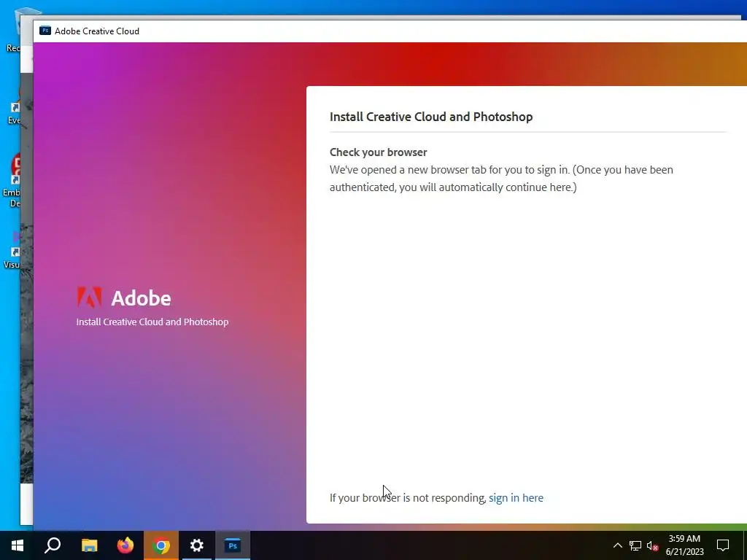Click the muted volume tray icon
Viewport: 747px width, 560px height.
[x=652, y=545]
